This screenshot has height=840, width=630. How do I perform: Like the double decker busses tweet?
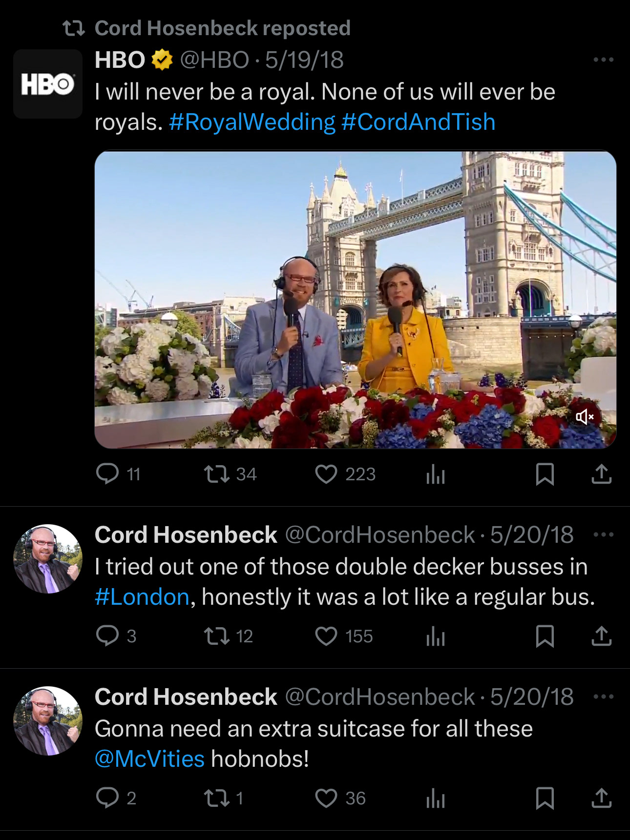point(326,636)
